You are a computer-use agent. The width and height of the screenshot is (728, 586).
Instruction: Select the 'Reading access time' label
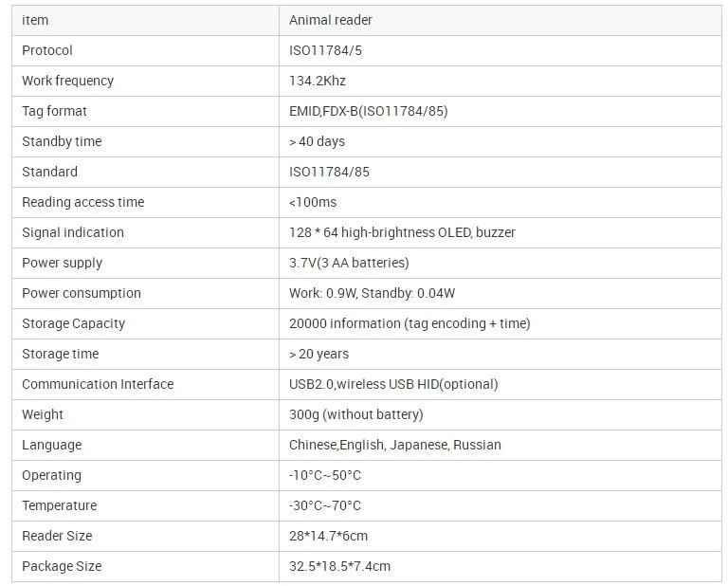click(x=83, y=202)
